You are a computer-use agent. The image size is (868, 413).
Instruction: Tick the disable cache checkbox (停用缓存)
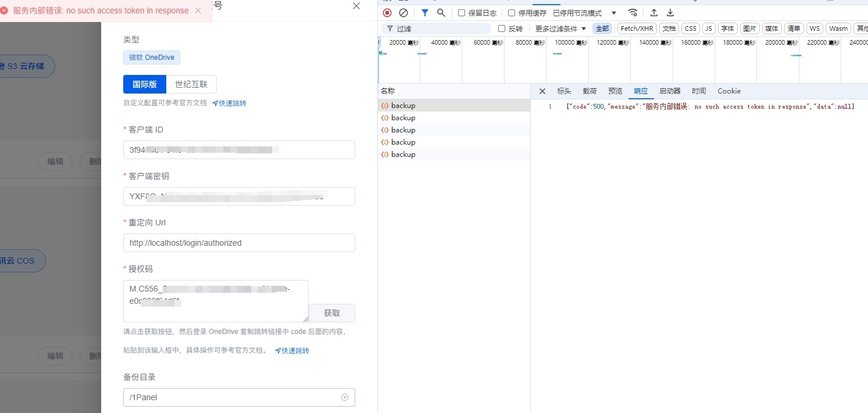(512, 13)
